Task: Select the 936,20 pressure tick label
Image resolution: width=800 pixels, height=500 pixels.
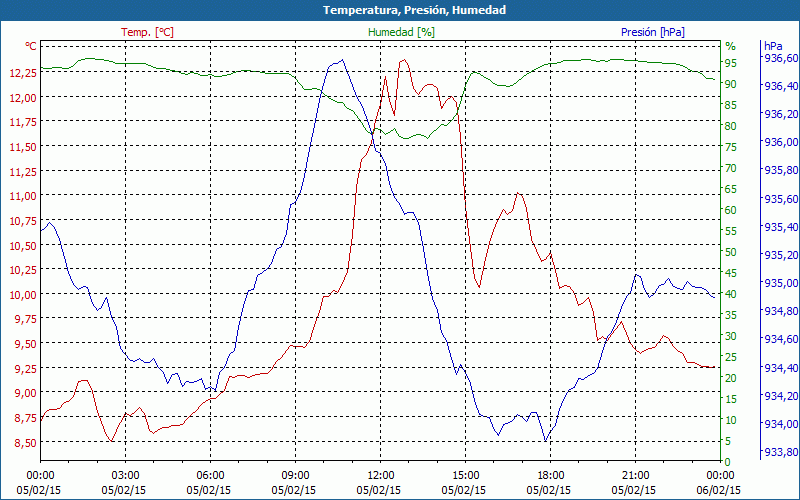Action: (781, 114)
